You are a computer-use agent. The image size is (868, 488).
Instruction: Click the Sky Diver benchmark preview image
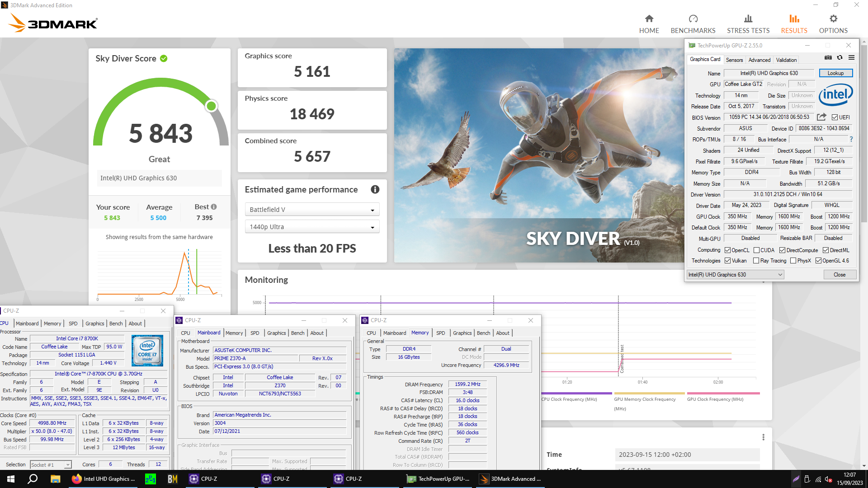(x=539, y=155)
